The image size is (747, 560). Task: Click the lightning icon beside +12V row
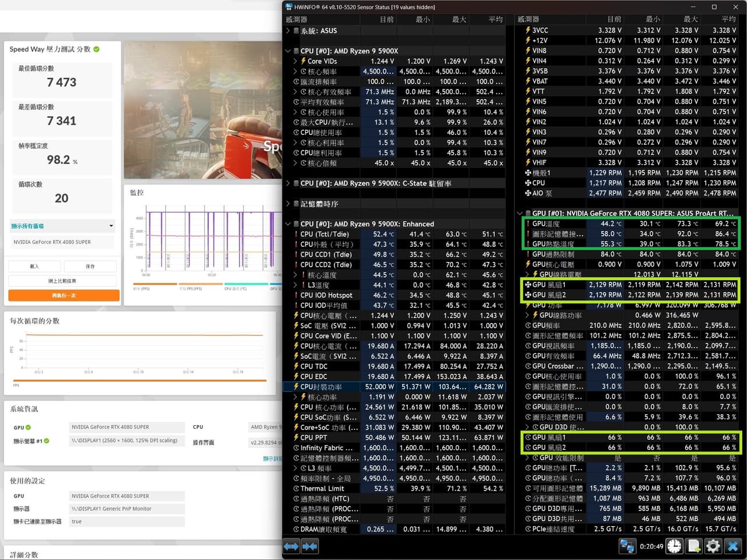click(x=528, y=40)
